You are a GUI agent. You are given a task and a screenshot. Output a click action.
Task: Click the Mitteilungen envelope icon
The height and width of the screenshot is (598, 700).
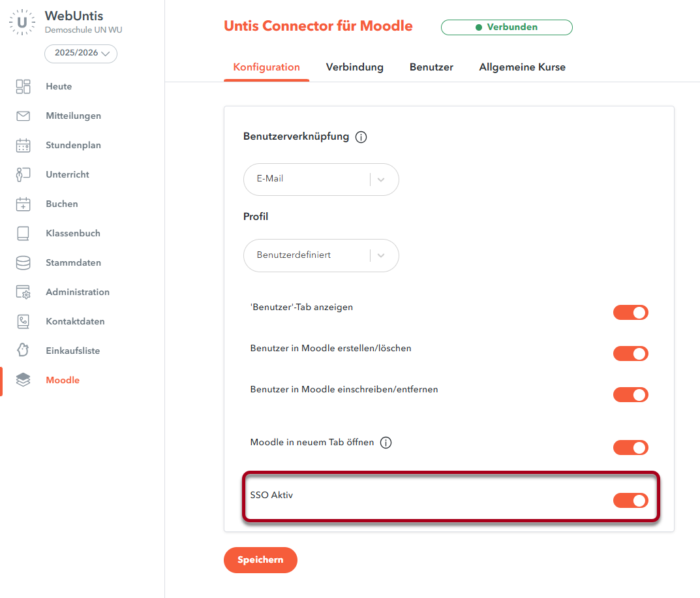coord(23,116)
